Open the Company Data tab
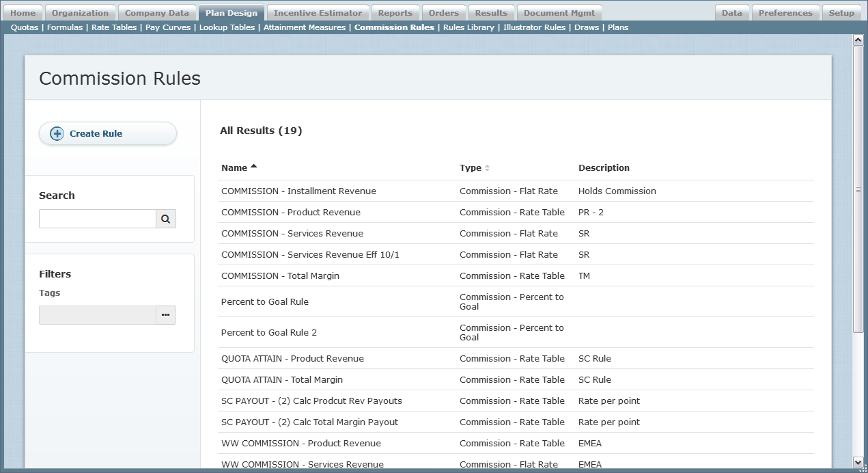The width and height of the screenshot is (868, 473). [156, 13]
